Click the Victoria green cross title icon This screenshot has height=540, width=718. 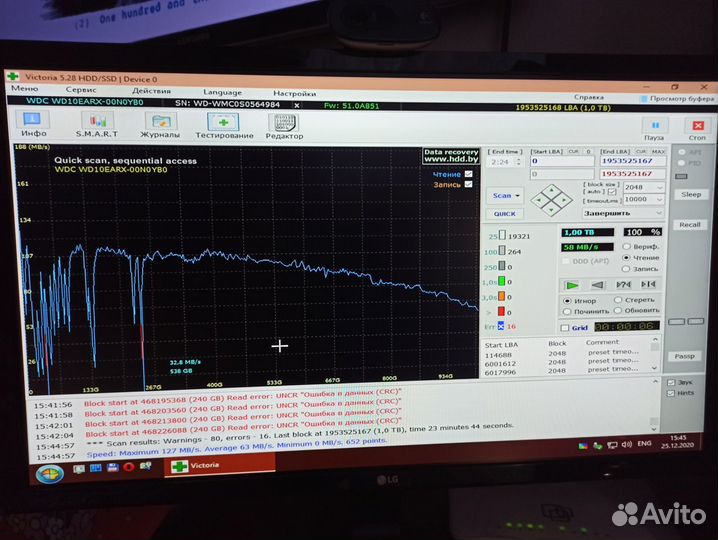13,76
